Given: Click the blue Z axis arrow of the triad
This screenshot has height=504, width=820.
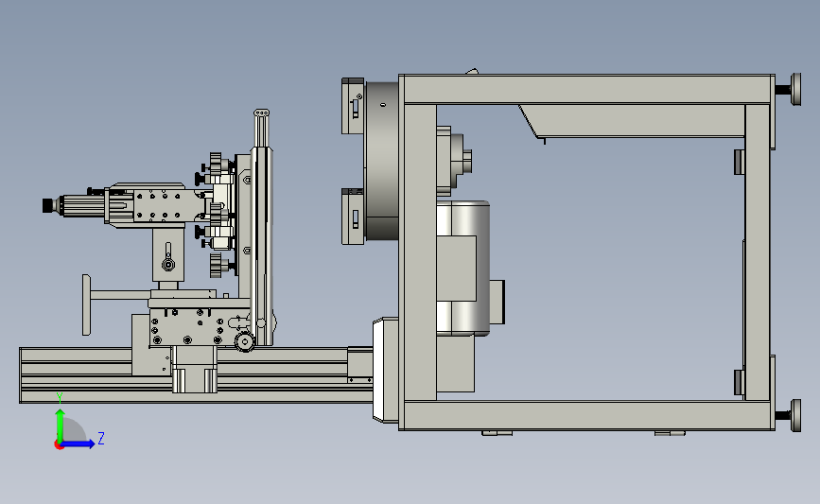Looking at the screenshot, I should 79,444.
